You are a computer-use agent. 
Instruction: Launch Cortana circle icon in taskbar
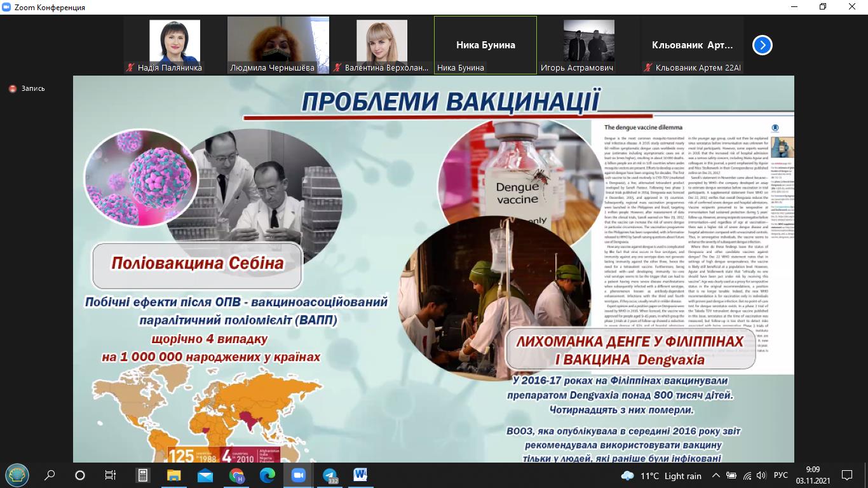point(80,475)
